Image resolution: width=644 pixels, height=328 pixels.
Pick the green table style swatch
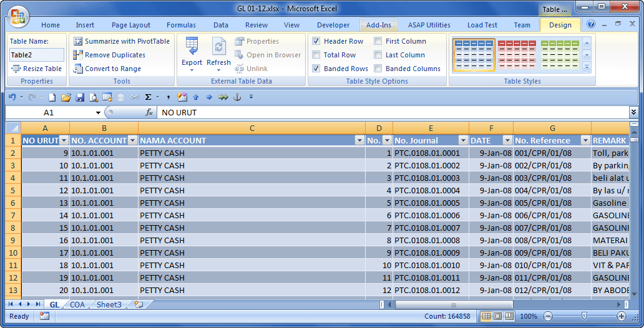560,55
